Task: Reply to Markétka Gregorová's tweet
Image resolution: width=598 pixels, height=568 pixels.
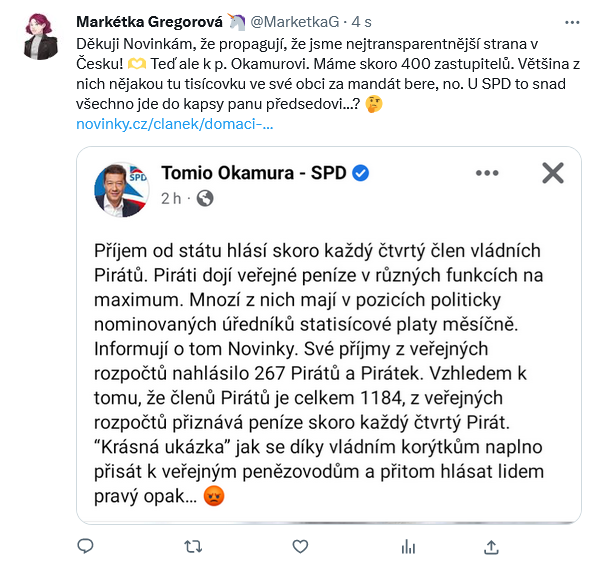Action: pos(85,546)
